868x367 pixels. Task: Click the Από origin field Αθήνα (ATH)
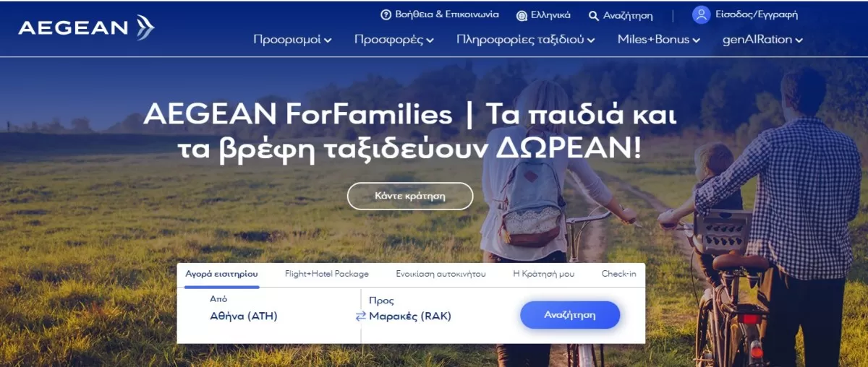(x=269, y=308)
